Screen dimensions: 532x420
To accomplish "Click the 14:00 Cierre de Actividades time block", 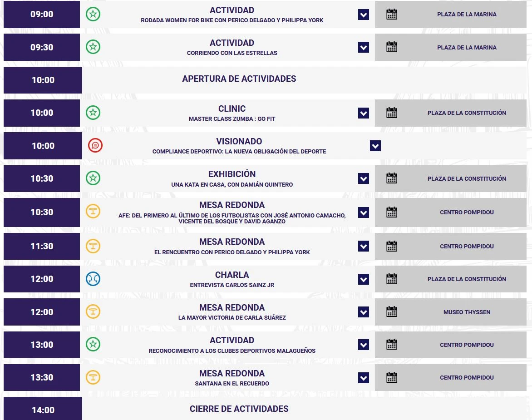I will [43, 409].
